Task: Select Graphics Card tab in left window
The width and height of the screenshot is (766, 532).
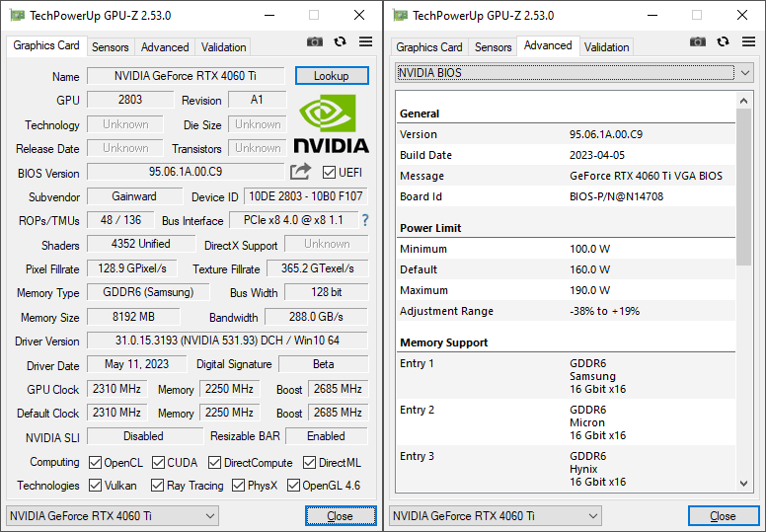Action: point(46,45)
